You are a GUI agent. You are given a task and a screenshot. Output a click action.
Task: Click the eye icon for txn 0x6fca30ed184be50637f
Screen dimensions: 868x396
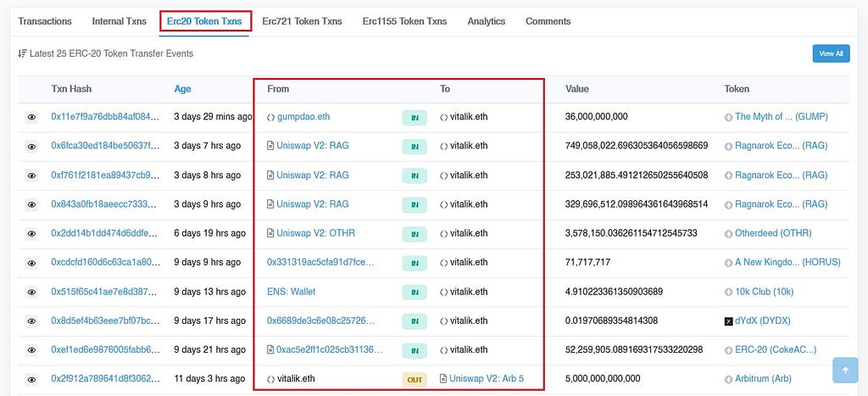(31, 146)
